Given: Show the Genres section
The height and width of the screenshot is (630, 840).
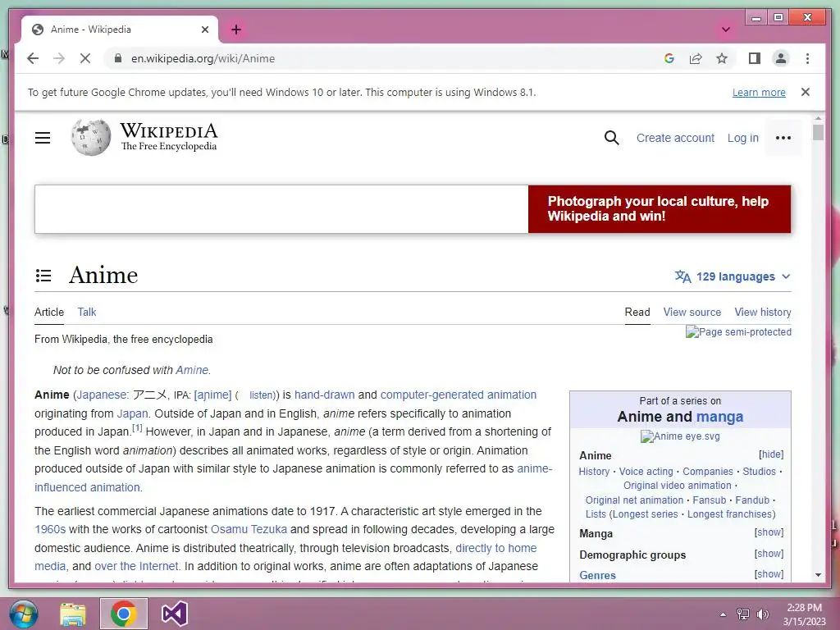Looking at the screenshot, I should (769, 574).
